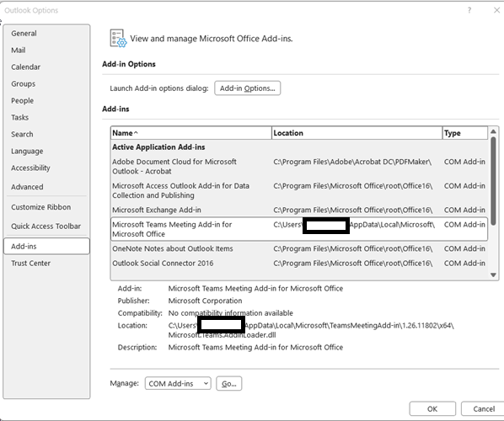Select Adobe Document Cloud for Microsoft Outlook add-in
This screenshot has height=421, width=504.
[x=299, y=167]
